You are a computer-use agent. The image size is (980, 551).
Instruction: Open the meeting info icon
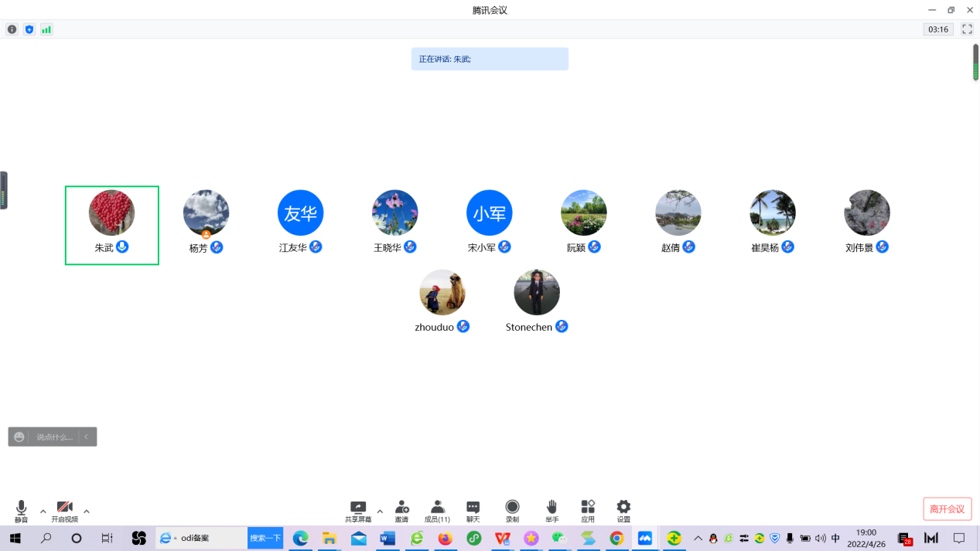[12, 29]
